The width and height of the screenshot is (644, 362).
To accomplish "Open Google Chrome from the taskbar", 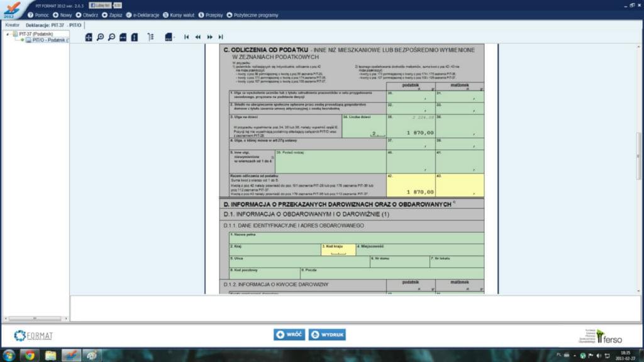I will (x=30, y=355).
